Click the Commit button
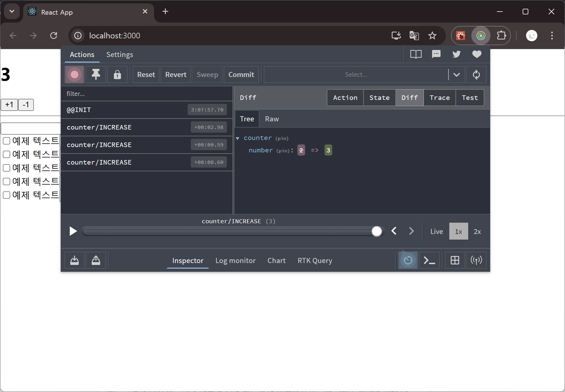Image resolution: width=565 pixels, height=392 pixels. point(241,75)
